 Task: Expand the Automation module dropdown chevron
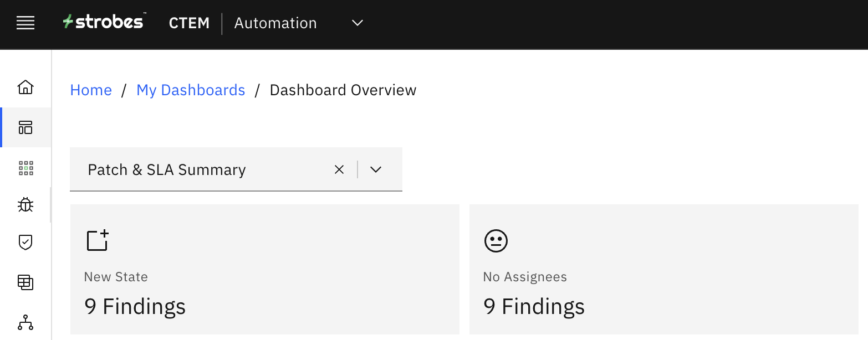(358, 23)
